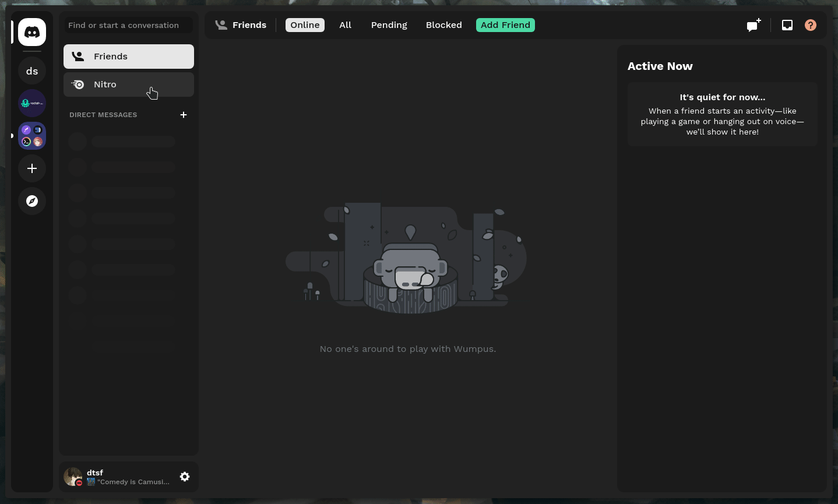Click the "Comedy is Camusi..." custom status
The width and height of the screenshot is (838, 504).
tap(128, 482)
